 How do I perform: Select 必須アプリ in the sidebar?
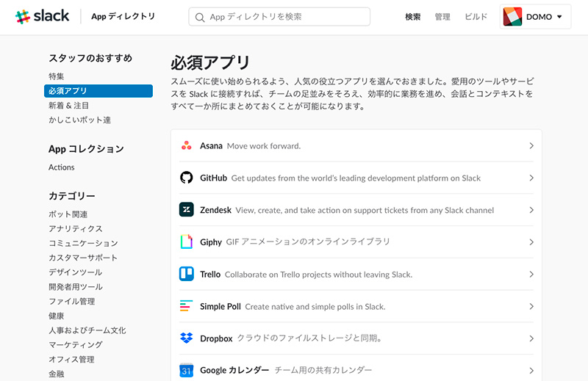[x=98, y=91]
